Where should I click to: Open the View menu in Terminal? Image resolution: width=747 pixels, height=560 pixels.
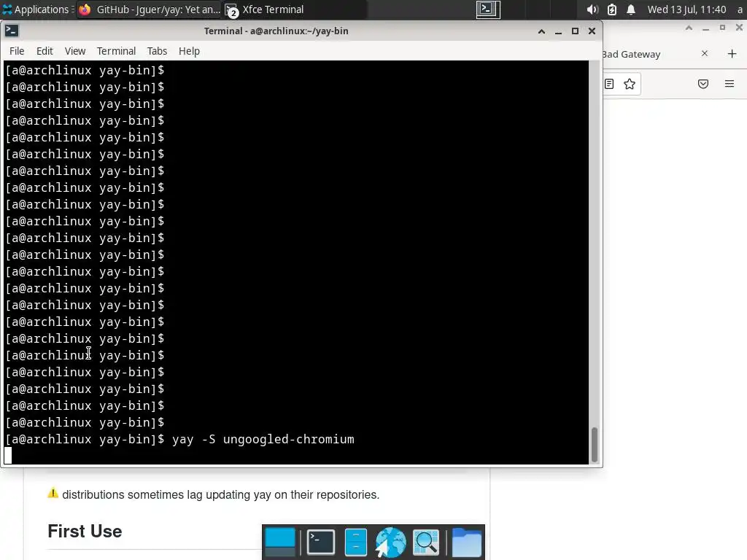pos(75,51)
